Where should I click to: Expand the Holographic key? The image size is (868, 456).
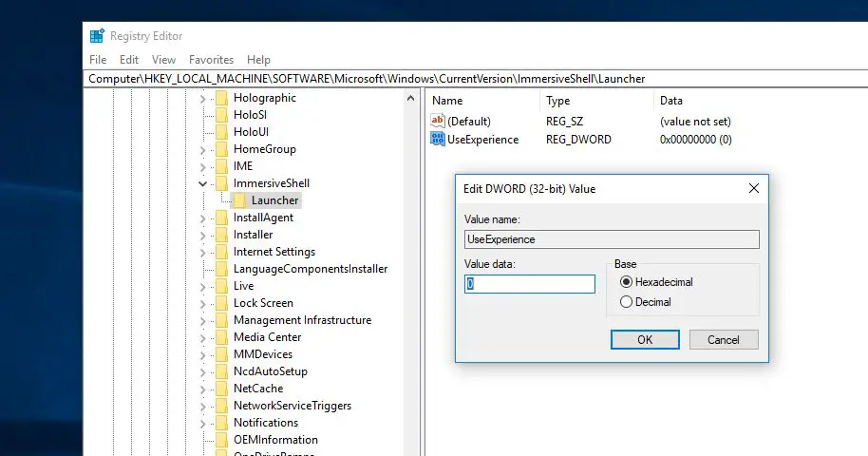(x=202, y=99)
